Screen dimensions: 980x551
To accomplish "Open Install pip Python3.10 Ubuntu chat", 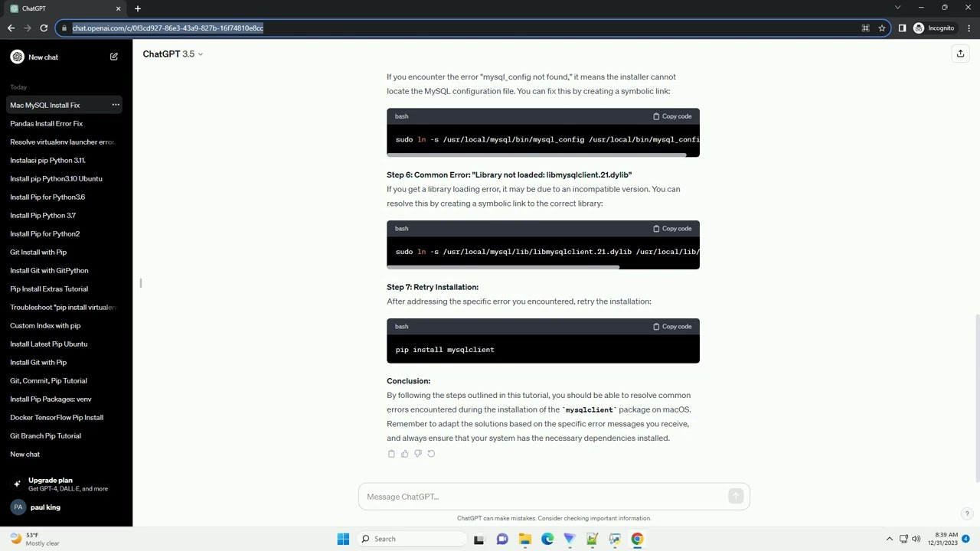I will (66, 178).
